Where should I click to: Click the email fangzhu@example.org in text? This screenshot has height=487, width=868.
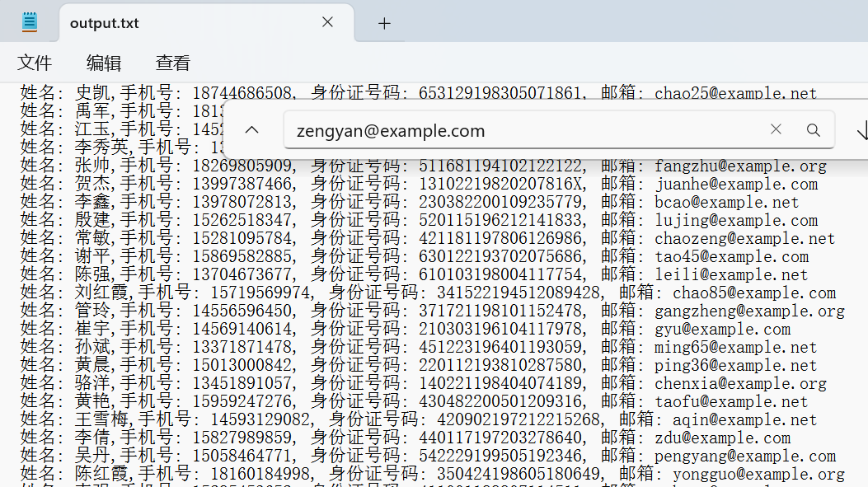click(x=740, y=166)
